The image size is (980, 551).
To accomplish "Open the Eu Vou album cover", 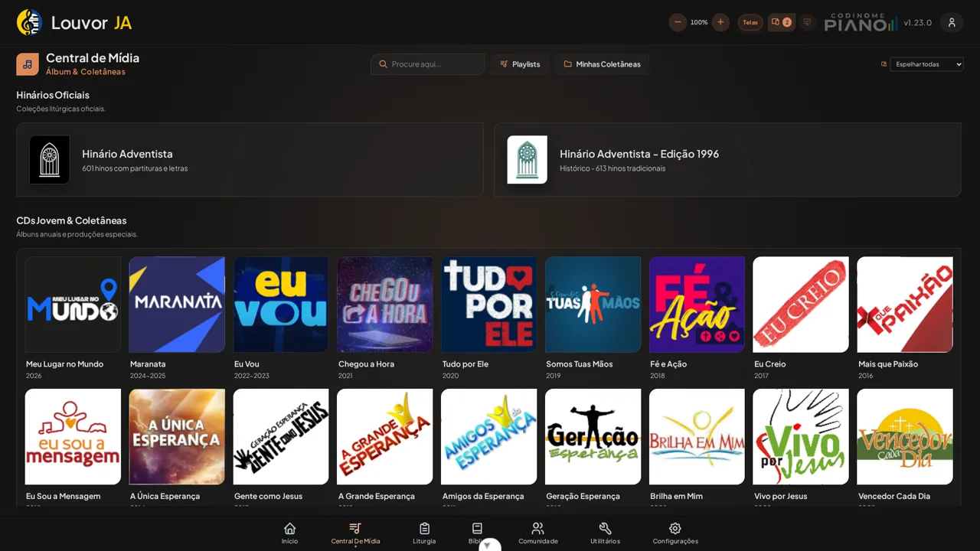I will pyautogui.click(x=281, y=305).
